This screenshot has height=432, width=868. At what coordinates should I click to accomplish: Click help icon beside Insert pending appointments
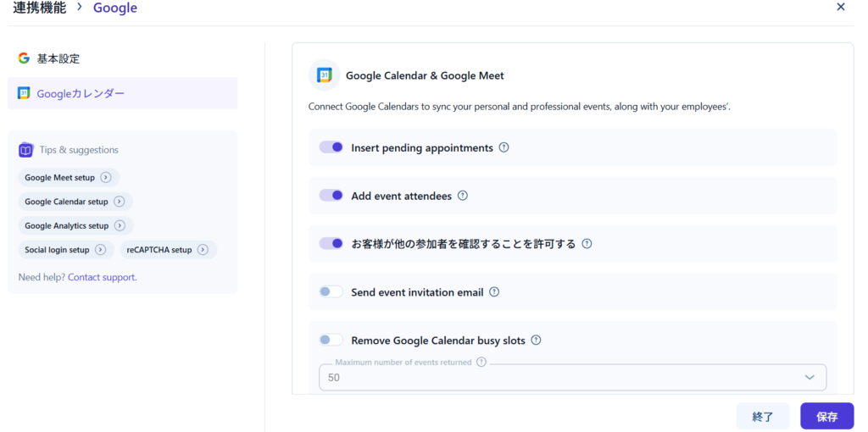504,147
